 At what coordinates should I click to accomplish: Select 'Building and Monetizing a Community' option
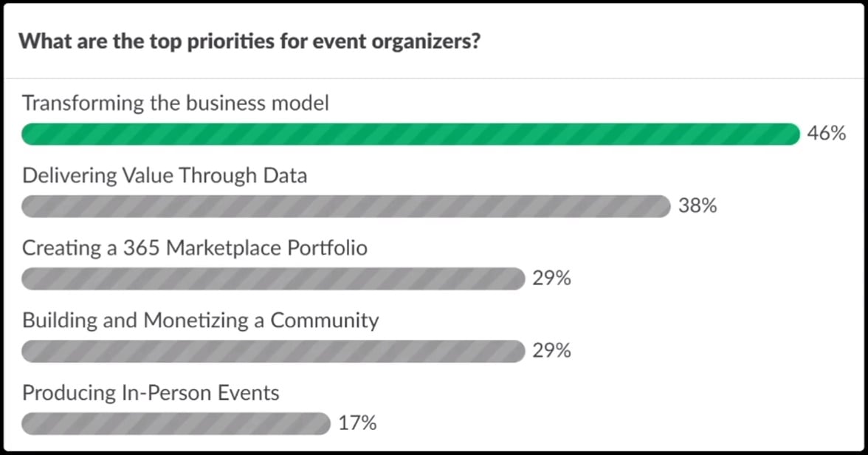(x=201, y=321)
